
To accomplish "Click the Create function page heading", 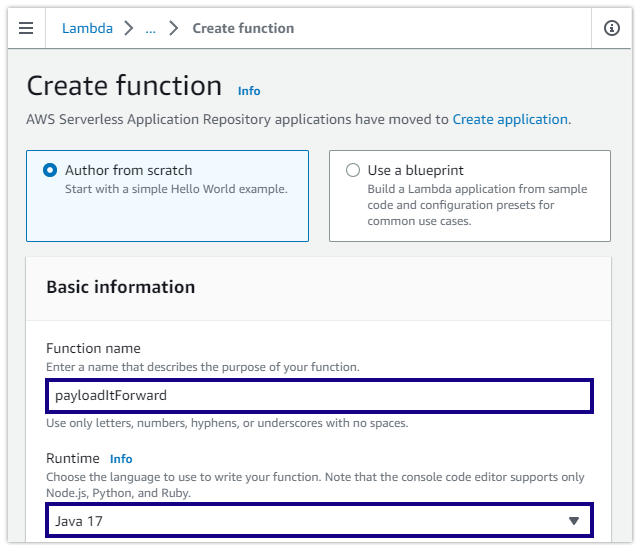I will [124, 86].
